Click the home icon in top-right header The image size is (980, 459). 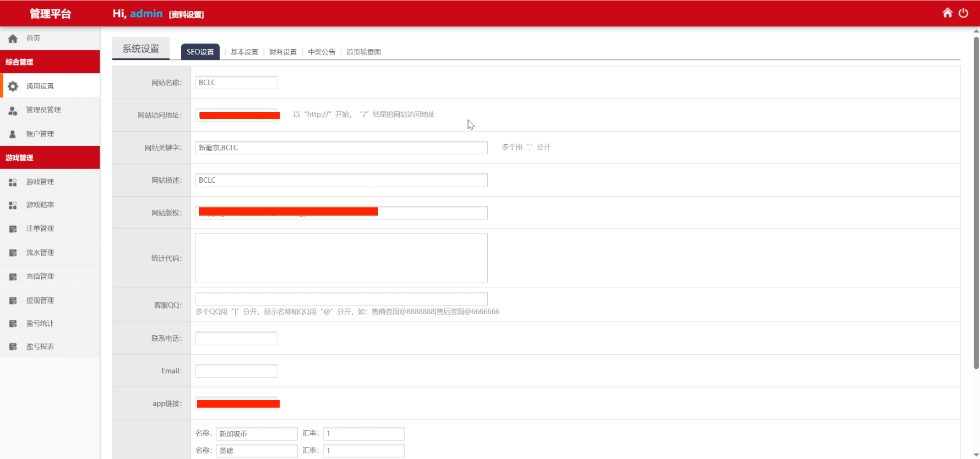[x=947, y=13]
